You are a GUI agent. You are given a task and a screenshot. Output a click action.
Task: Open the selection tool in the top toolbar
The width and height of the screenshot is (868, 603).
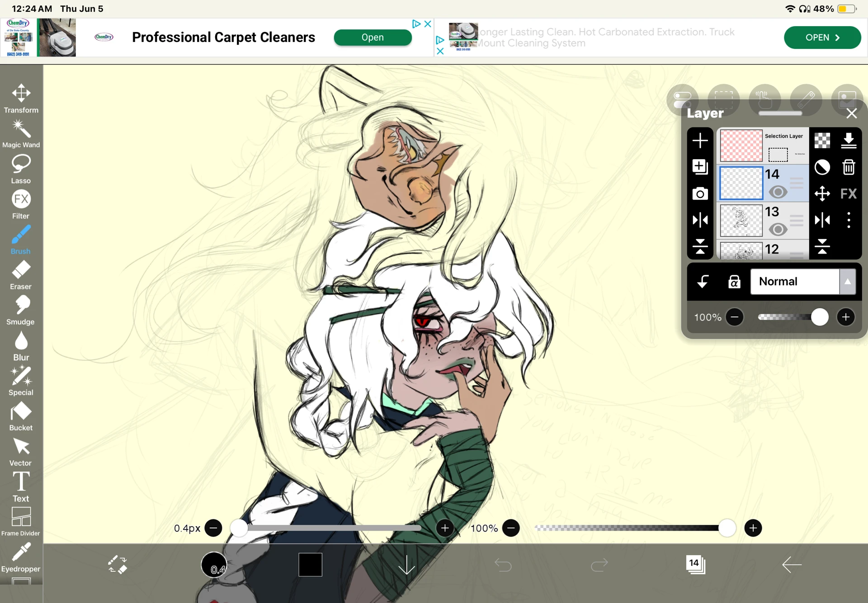(724, 99)
